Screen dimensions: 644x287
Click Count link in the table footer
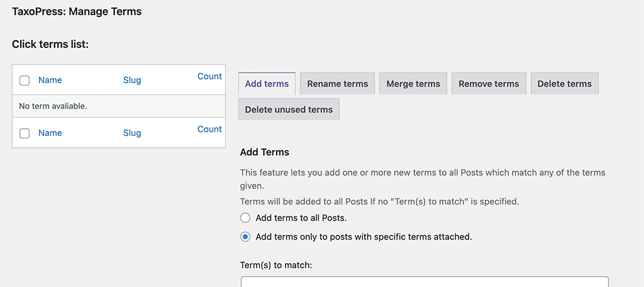point(209,129)
